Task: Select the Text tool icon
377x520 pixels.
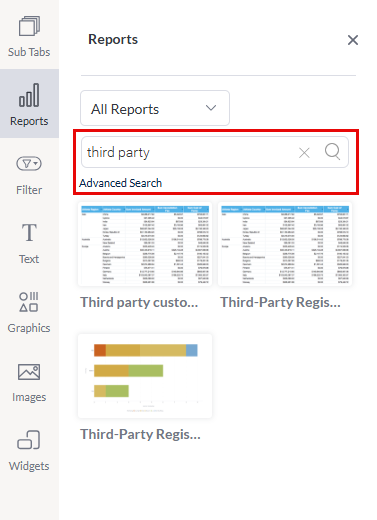Action: coord(29,232)
